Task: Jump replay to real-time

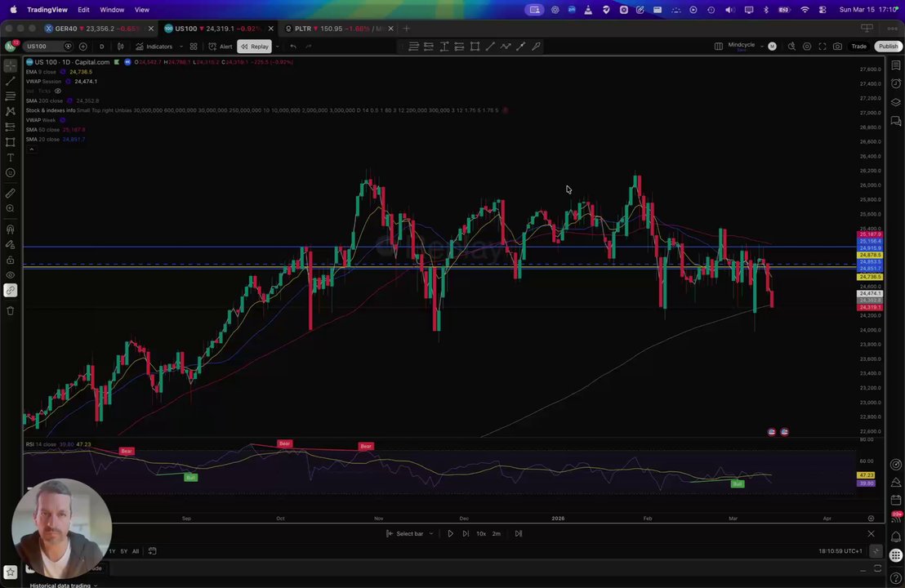Action: (519, 534)
